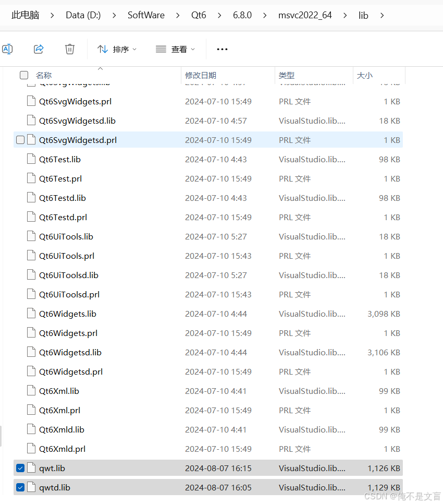Go to SoftWare folder in breadcrumb

pyautogui.click(x=146, y=15)
